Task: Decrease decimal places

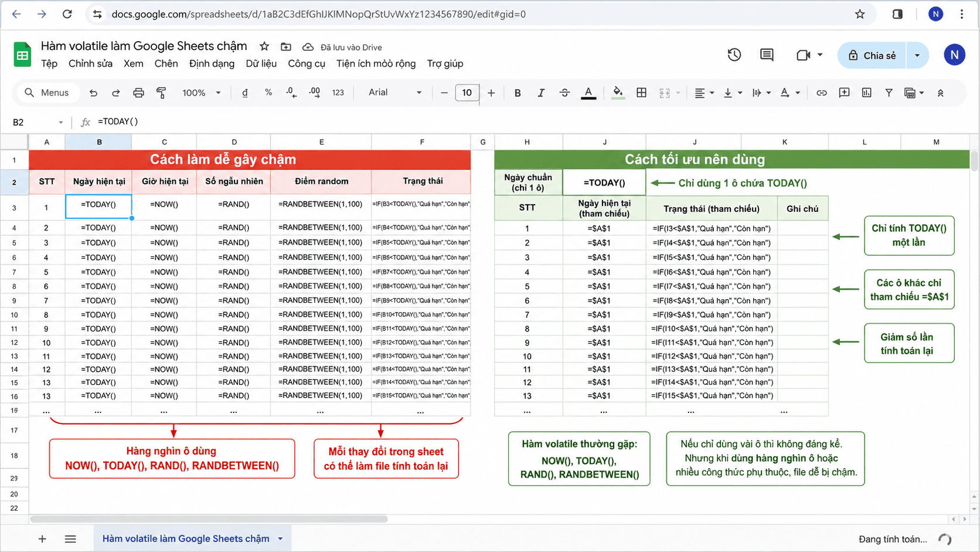Action: click(x=291, y=93)
